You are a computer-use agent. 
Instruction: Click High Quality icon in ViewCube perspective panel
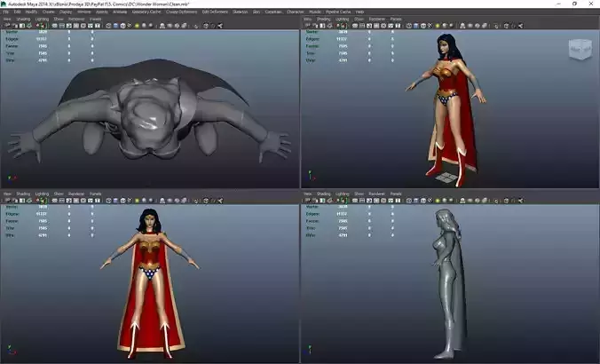point(451,26)
